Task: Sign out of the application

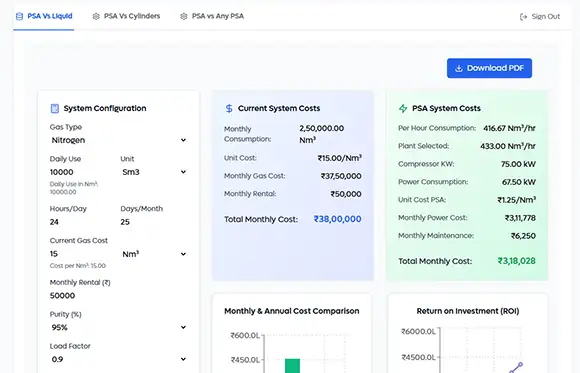Action: [540, 17]
